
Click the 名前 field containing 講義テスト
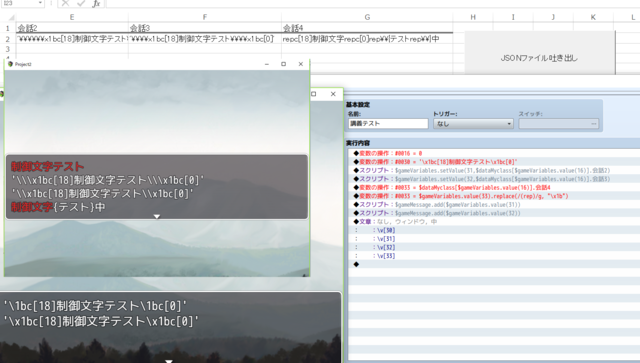click(x=388, y=123)
